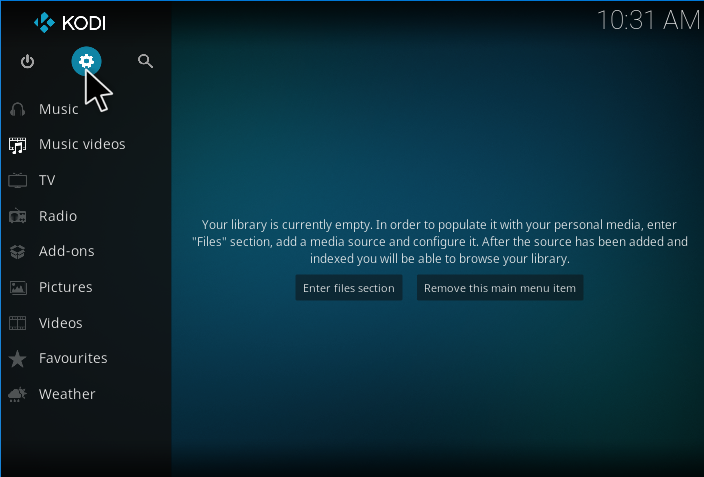Click the Music videos icon
This screenshot has width=704, height=477.
(x=18, y=145)
